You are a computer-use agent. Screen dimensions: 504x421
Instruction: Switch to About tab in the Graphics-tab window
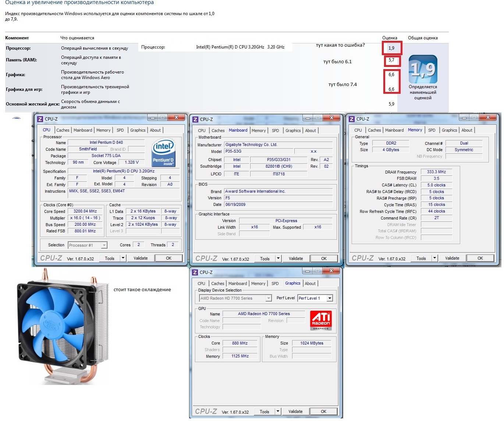(310, 283)
